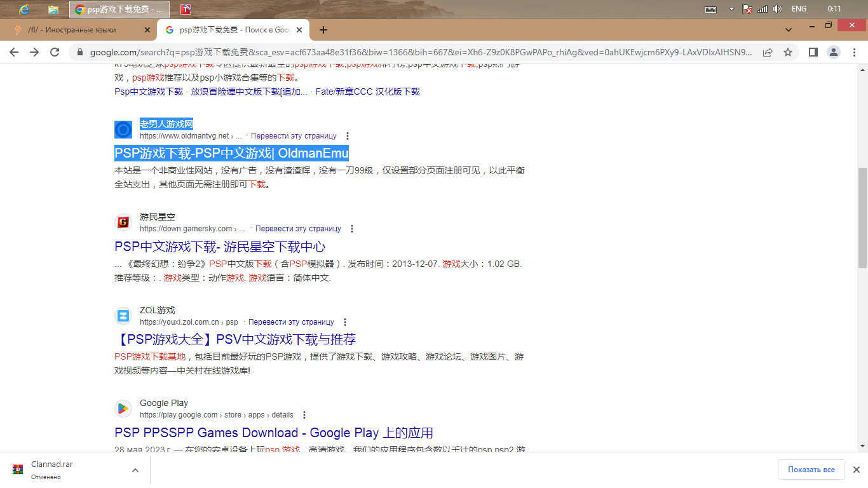Open the tab search dropdown chevron
The image size is (868, 488).
(789, 30)
